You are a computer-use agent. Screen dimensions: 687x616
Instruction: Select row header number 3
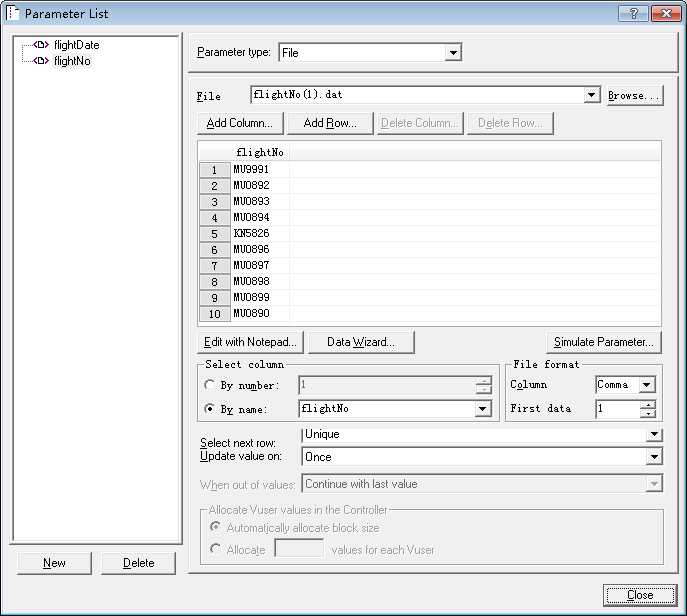[215, 202]
